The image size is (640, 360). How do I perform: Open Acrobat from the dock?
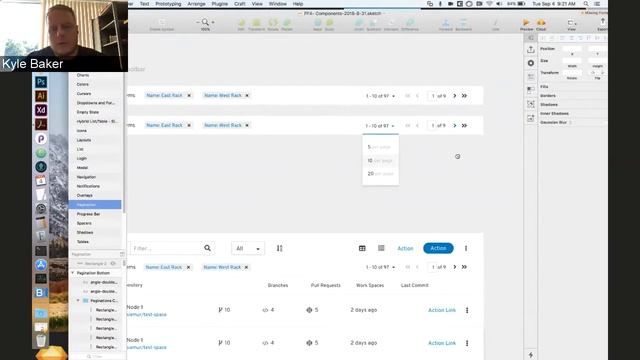coord(41,124)
